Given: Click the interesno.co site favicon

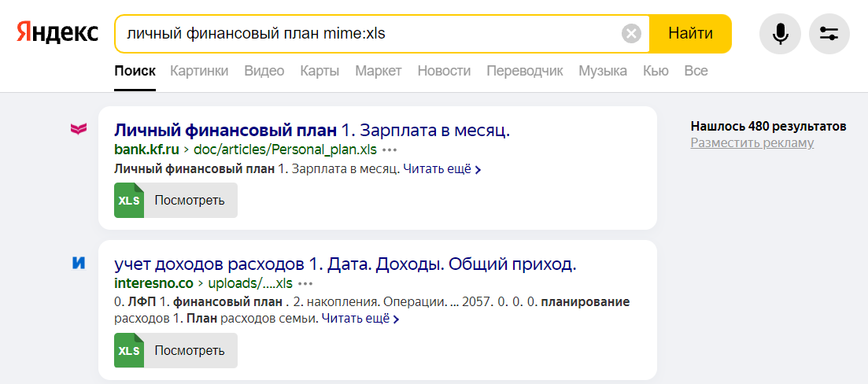Looking at the screenshot, I should tap(79, 264).
